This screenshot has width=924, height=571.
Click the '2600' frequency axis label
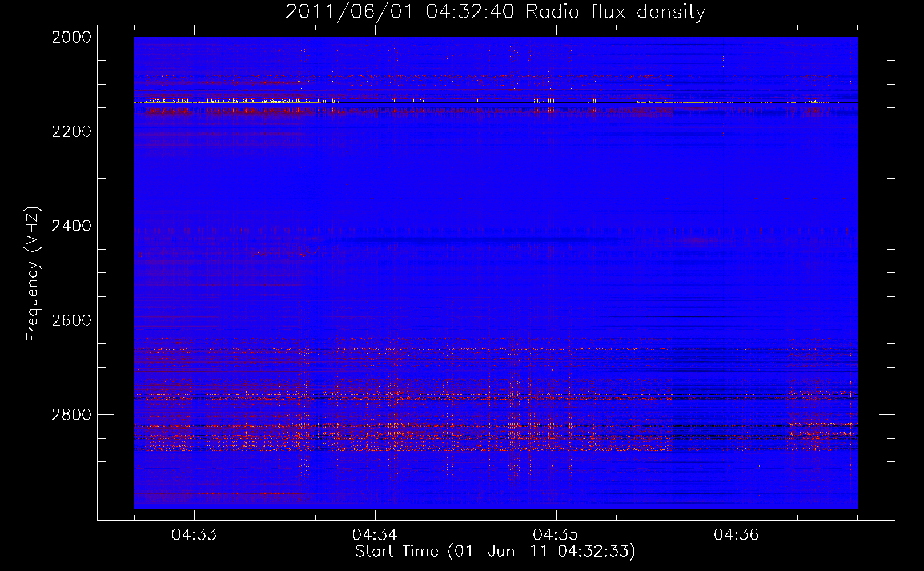coord(71,320)
